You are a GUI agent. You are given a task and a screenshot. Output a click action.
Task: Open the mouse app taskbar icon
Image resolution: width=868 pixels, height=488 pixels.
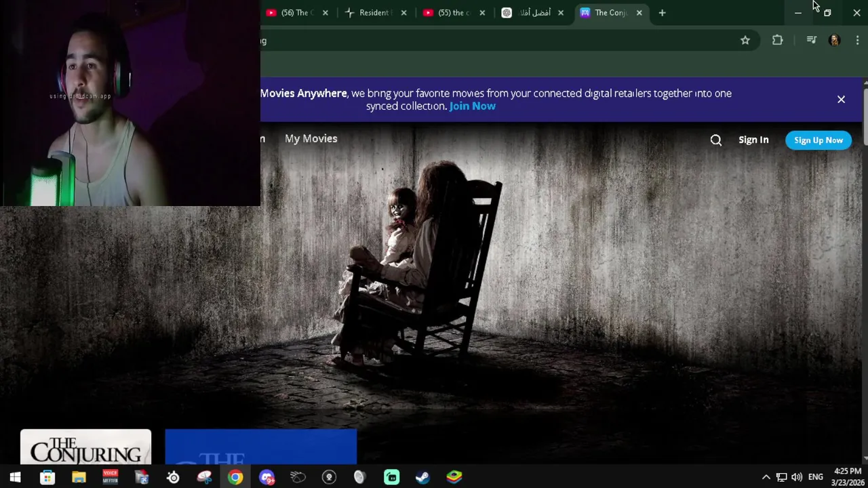298,477
